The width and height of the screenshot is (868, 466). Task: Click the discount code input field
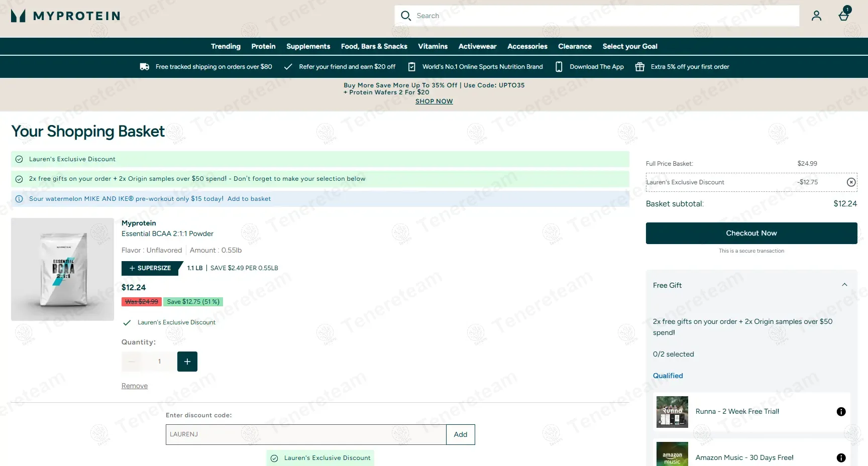[x=306, y=434]
